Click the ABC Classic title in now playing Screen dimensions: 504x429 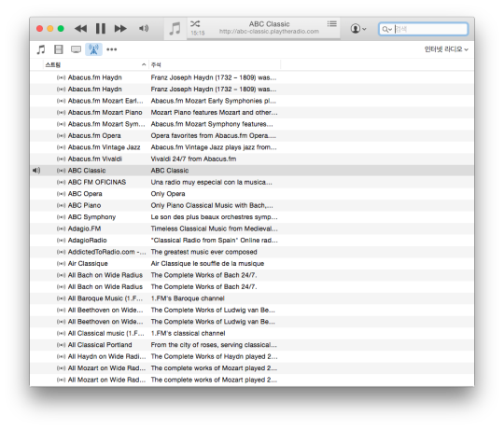(x=270, y=24)
